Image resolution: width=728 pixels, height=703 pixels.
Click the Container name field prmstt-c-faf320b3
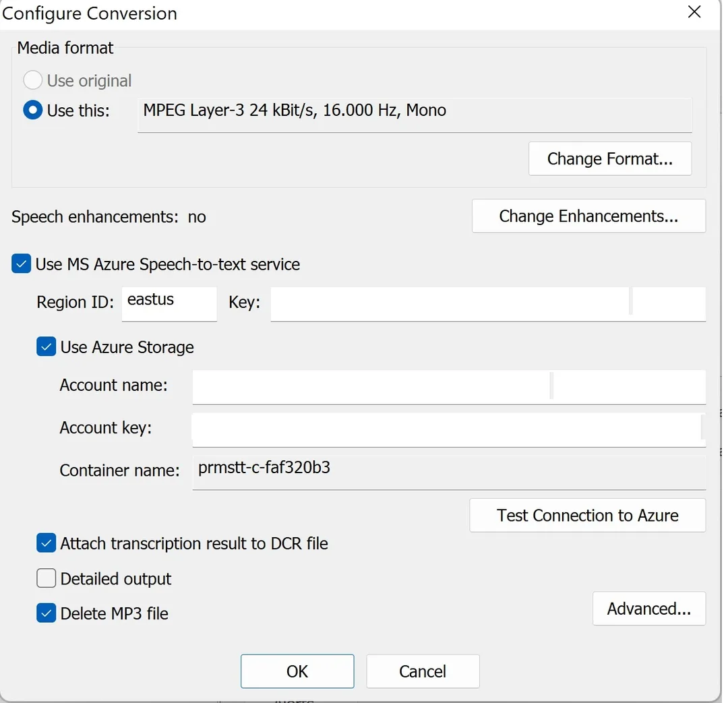(x=449, y=472)
